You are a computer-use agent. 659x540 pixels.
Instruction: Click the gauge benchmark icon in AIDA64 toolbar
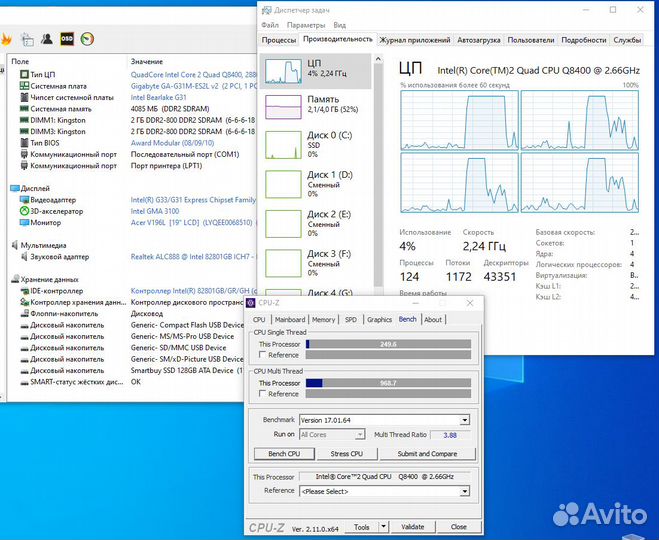[x=87, y=39]
